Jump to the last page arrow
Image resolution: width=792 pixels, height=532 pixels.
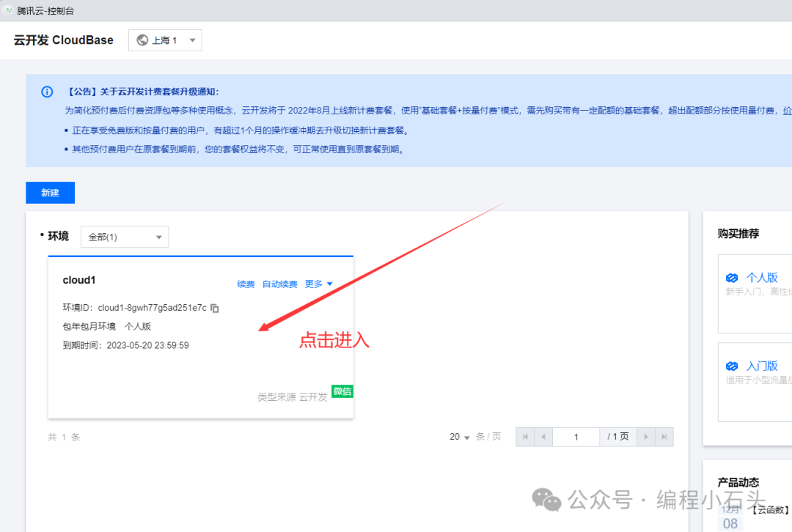(x=664, y=437)
